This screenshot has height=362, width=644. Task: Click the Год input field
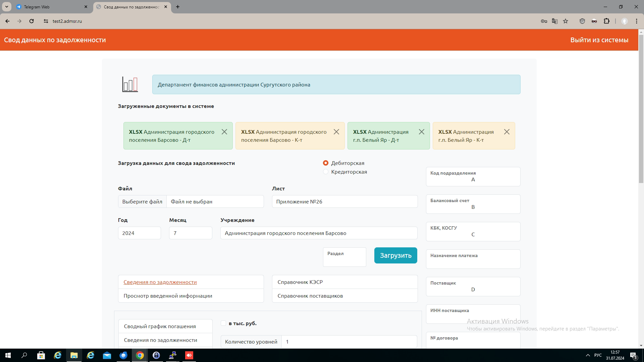click(x=139, y=233)
